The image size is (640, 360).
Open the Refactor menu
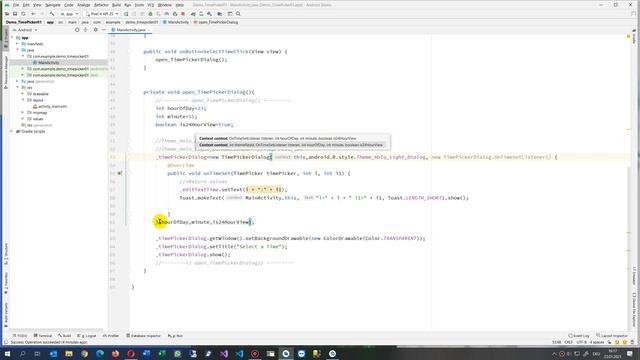click(101, 5)
